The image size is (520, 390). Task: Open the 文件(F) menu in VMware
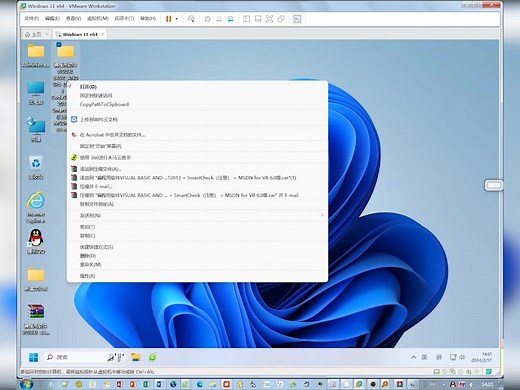(x=32, y=19)
